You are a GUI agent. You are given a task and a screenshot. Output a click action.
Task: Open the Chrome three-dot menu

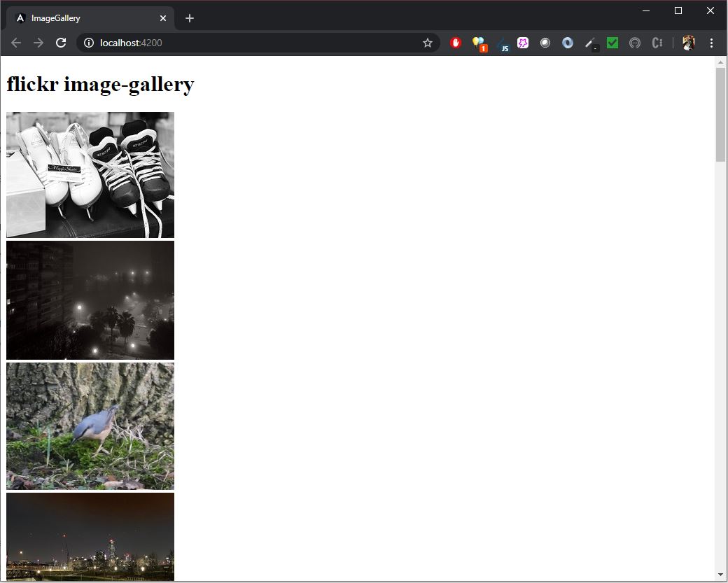pos(712,43)
